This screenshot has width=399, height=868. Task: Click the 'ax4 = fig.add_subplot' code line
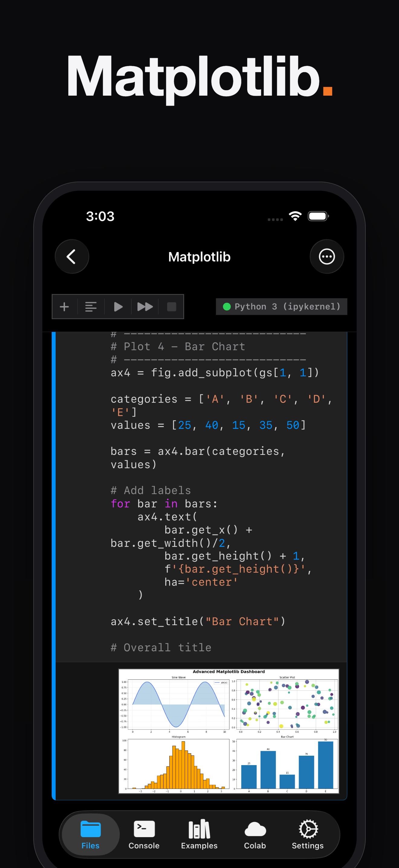(215, 373)
